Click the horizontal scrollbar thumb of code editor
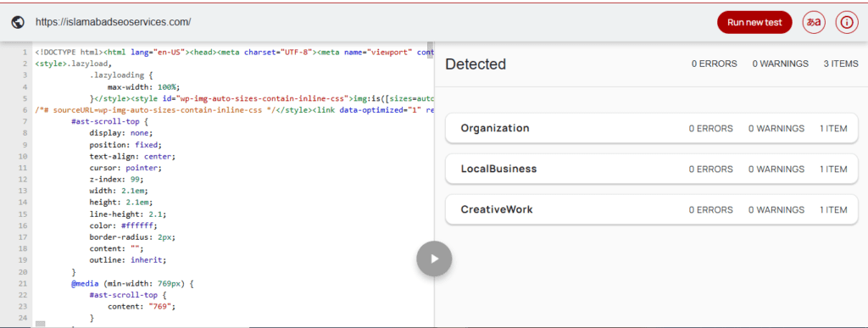868x328 pixels. 40,324
